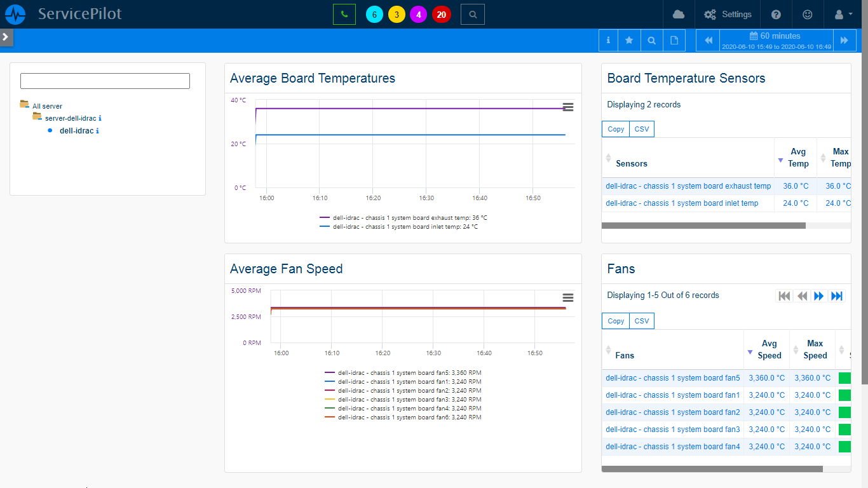The image size is (868, 488).
Task: Select dell-idrac node in server tree
Action: point(76,131)
